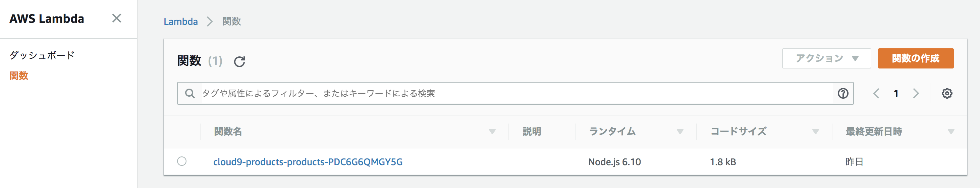Select the cloud9-products function radio button

(182, 161)
